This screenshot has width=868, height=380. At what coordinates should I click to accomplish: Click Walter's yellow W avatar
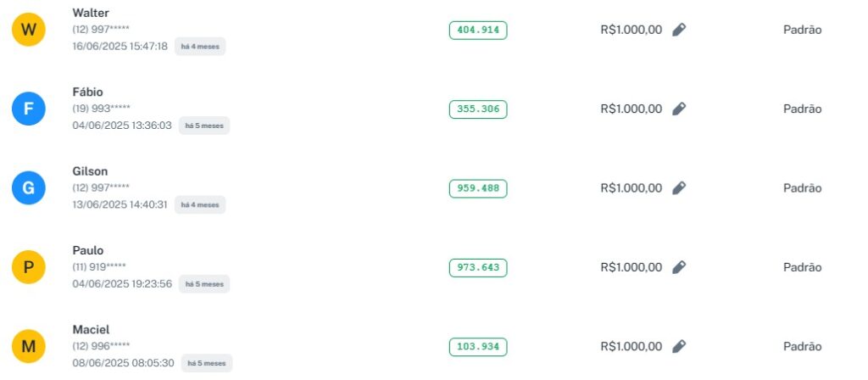pyautogui.click(x=28, y=30)
